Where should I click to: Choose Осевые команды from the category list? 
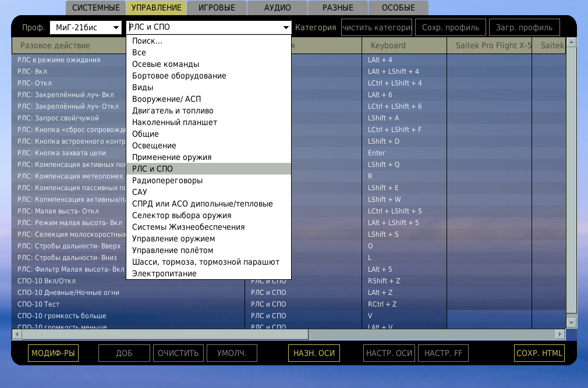[x=166, y=65]
